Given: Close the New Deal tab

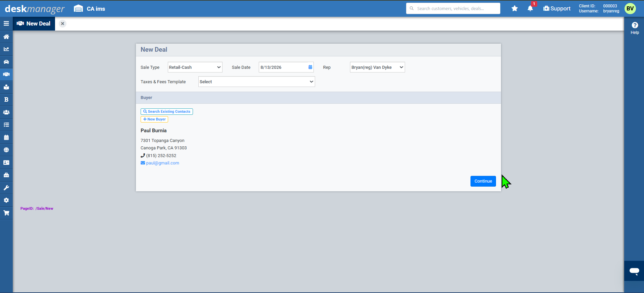Looking at the screenshot, I should coord(62,23).
